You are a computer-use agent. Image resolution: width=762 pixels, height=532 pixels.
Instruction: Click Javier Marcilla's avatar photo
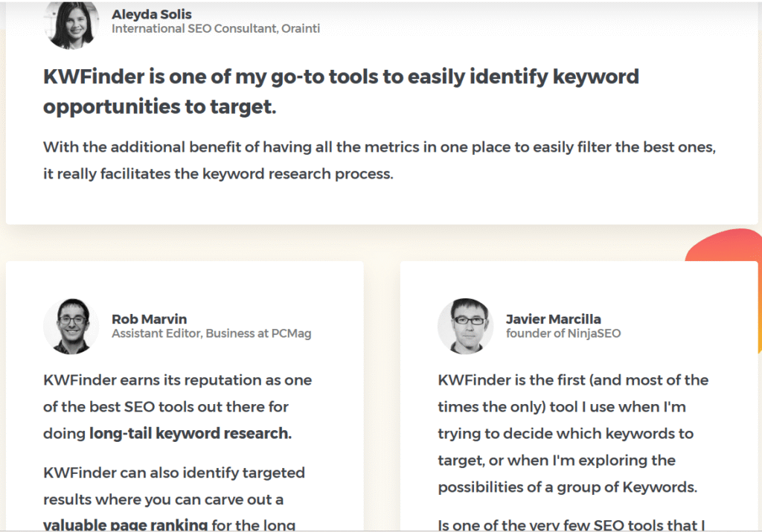[x=466, y=326]
